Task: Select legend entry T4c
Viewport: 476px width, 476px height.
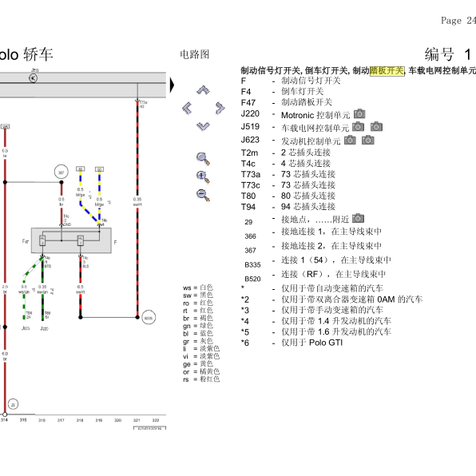Action: pyautogui.click(x=248, y=164)
